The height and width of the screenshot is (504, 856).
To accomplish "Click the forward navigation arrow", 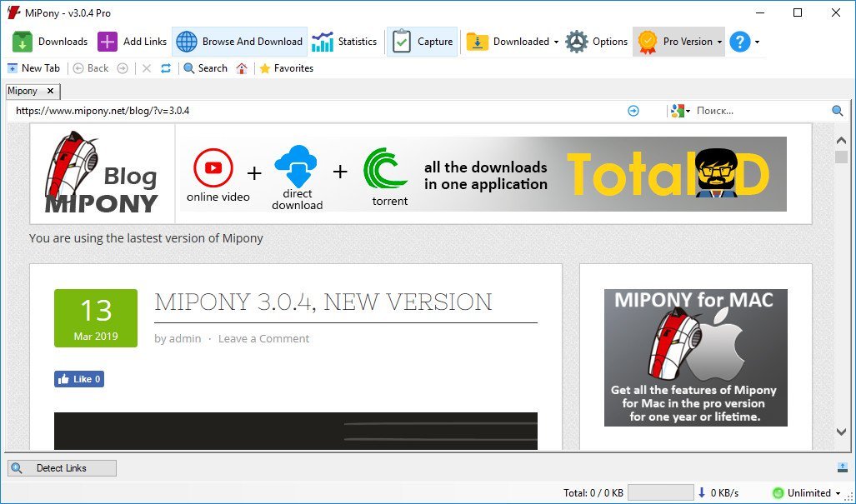I will [x=123, y=68].
